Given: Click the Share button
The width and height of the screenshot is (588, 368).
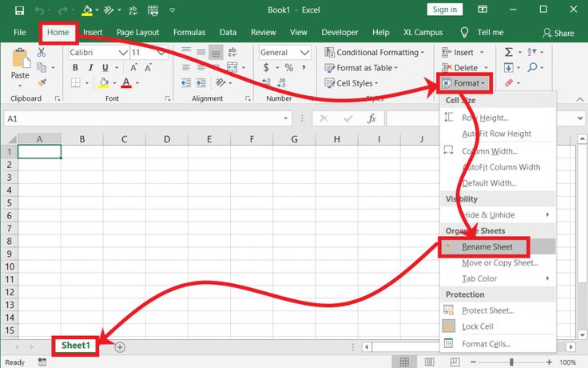Looking at the screenshot, I should (x=558, y=33).
